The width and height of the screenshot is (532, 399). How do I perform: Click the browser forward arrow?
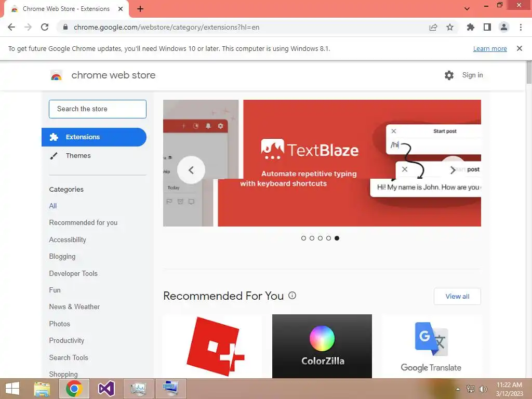28,27
